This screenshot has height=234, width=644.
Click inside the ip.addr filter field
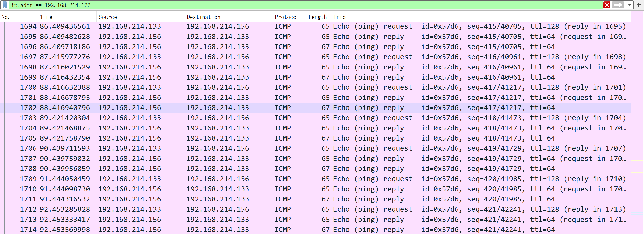(305, 5)
